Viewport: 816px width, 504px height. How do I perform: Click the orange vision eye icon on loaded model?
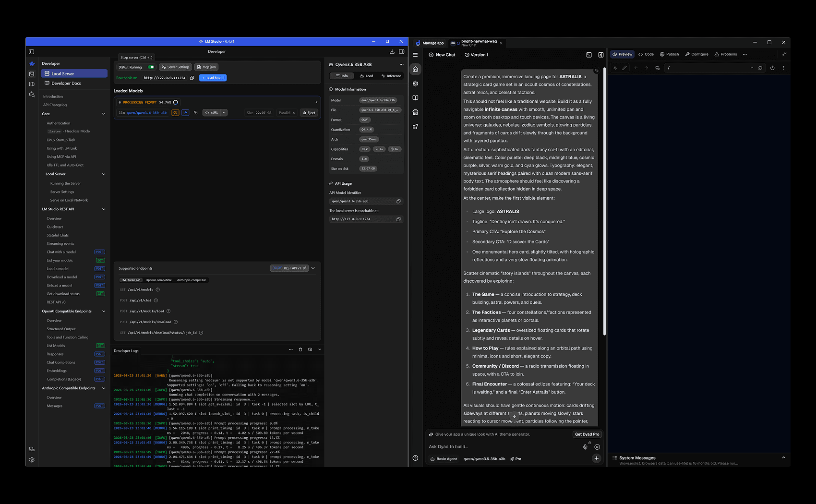pos(175,113)
